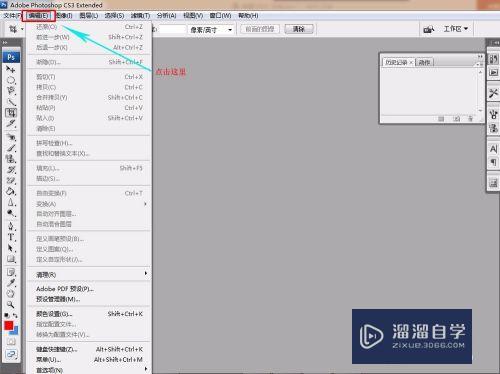The image size is (500, 374).
Task: Swap foreground and background colors
Action: [x=15, y=315]
